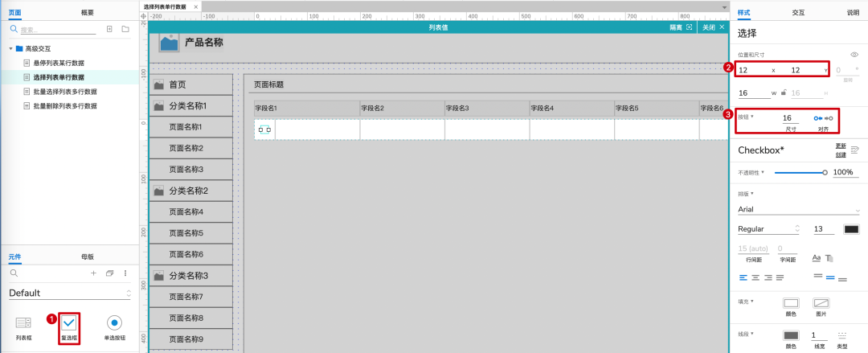Click the library stack icon in 元件 panel
The image size is (868, 353).
coord(109,273)
